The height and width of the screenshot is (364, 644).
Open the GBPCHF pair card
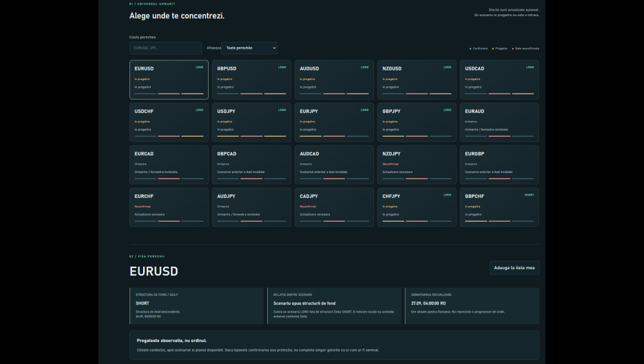point(500,207)
